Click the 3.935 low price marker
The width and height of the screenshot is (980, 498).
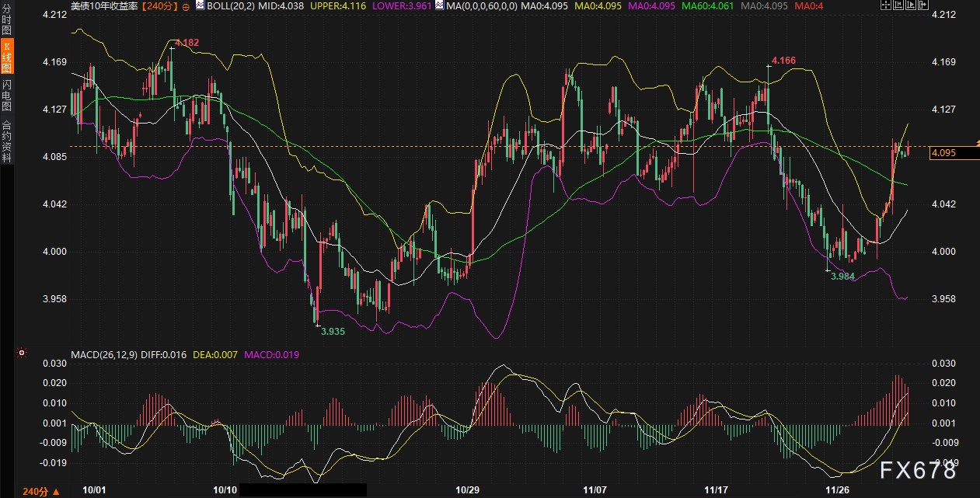tap(332, 330)
